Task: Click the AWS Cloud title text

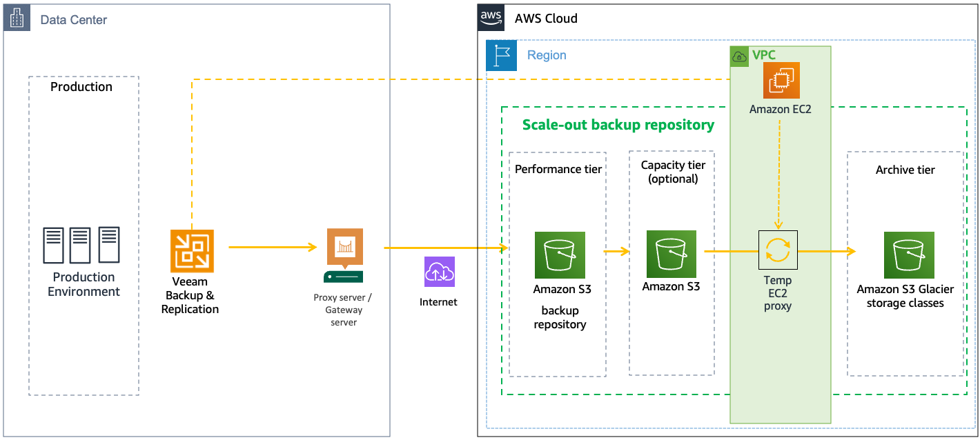Action: click(x=545, y=18)
